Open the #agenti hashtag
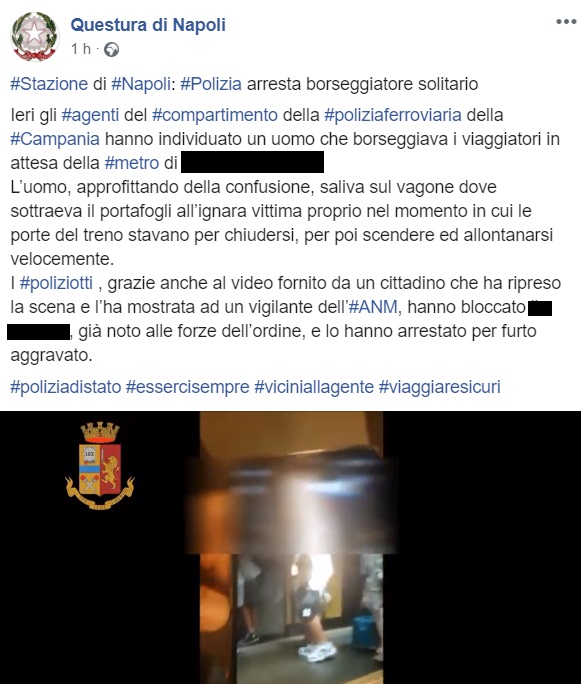 pos(90,115)
